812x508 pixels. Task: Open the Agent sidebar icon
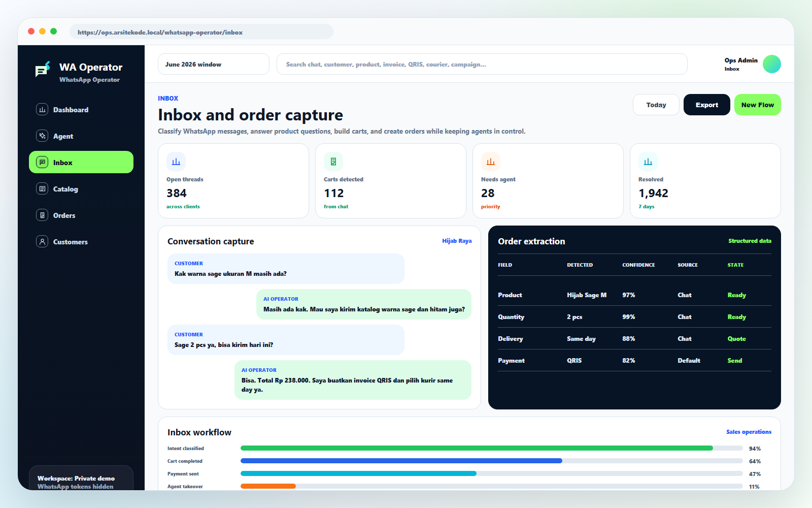tap(42, 136)
